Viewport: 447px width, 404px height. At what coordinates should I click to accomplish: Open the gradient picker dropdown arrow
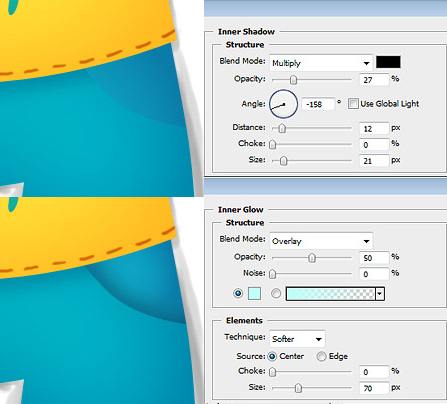380,294
